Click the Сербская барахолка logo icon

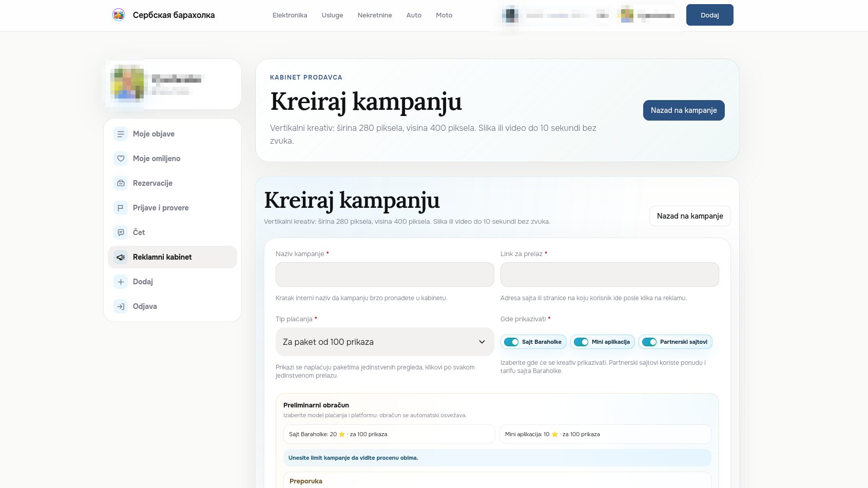click(119, 15)
